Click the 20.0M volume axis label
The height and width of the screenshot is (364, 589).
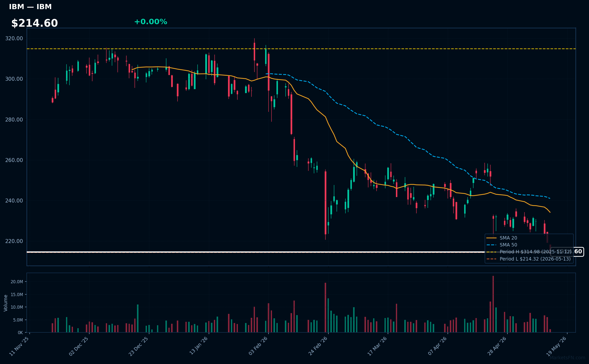17,282
